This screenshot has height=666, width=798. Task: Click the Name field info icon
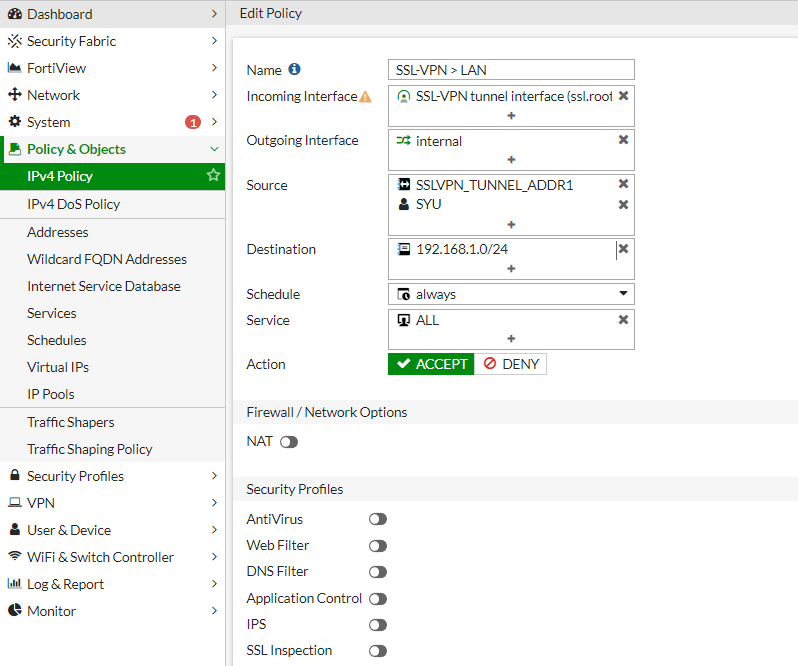tap(294, 69)
